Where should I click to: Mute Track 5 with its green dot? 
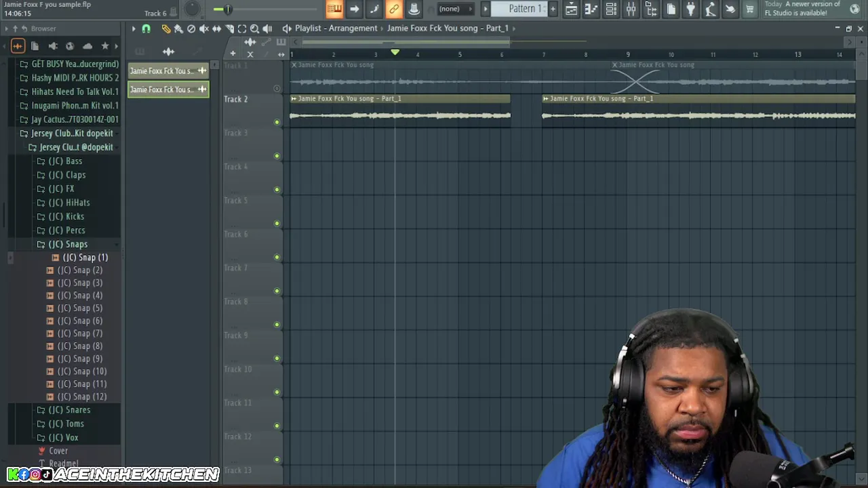tap(277, 223)
